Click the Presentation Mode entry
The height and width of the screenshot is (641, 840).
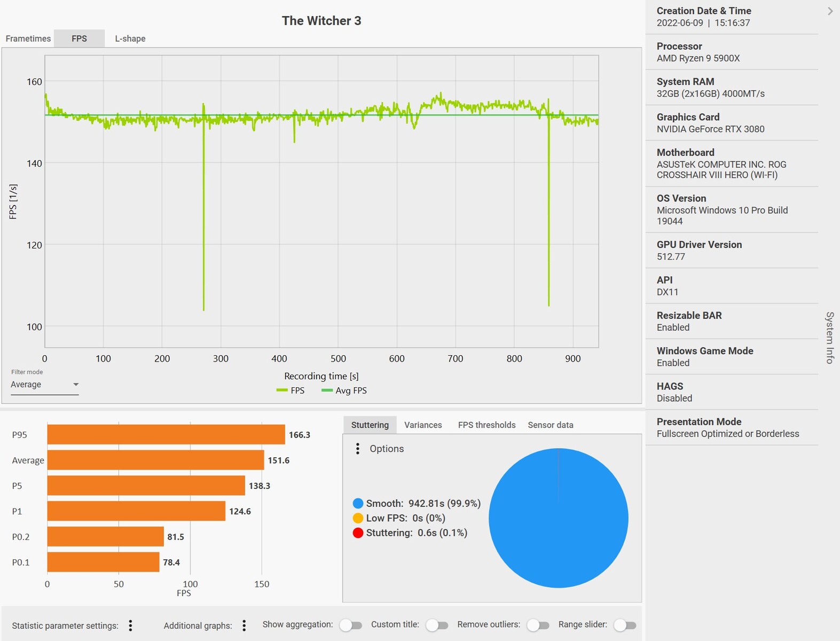[732, 427]
